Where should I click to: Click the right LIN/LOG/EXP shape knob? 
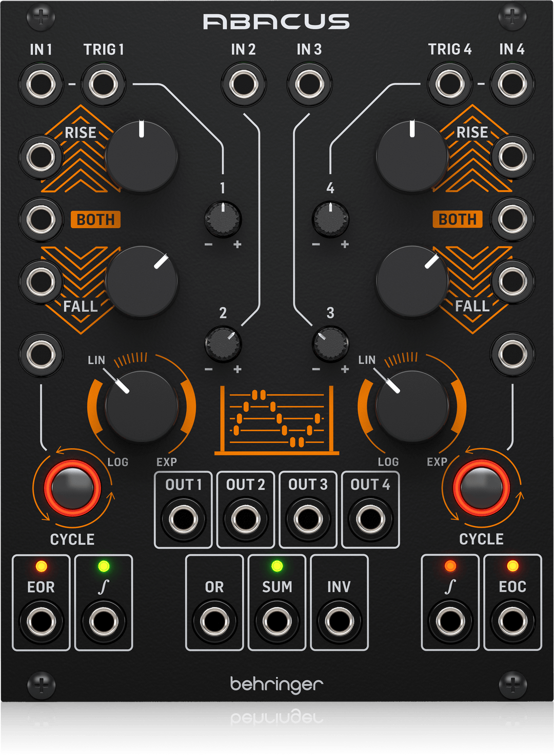click(x=412, y=406)
